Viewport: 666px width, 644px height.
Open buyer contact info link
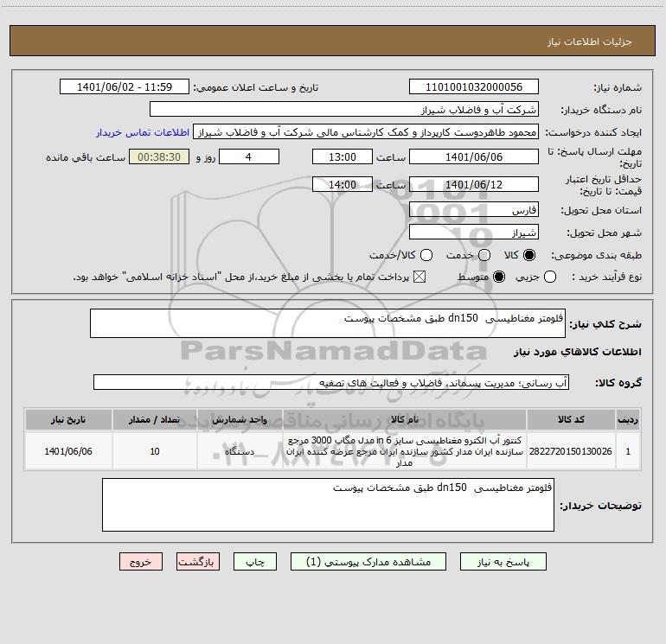(x=143, y=132)
